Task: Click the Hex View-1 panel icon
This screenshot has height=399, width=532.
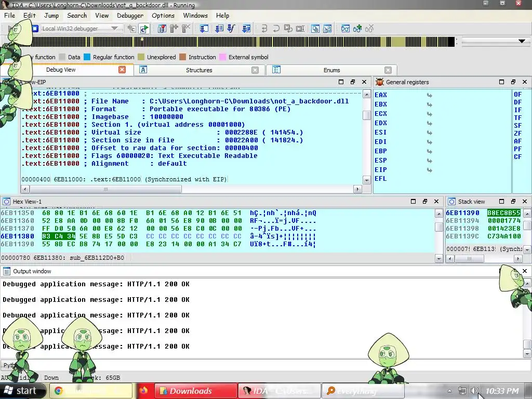Action: 6,202
